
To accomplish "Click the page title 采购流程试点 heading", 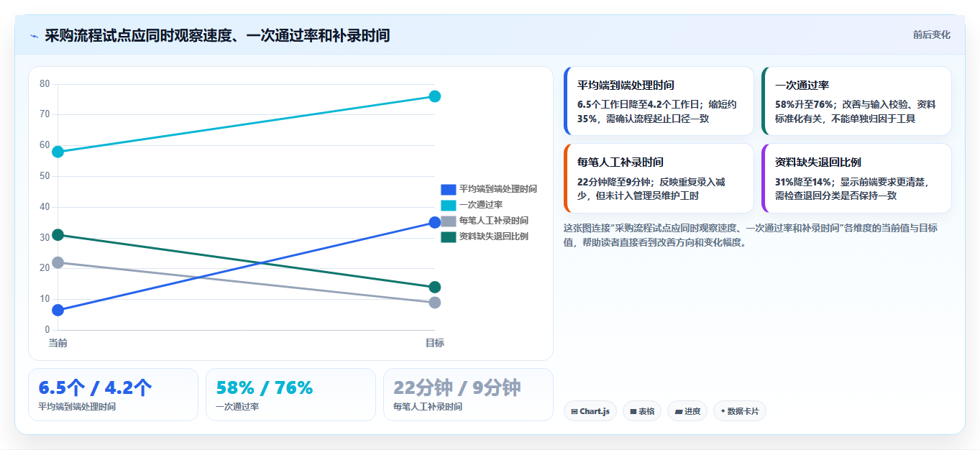I will coord(217,35).
